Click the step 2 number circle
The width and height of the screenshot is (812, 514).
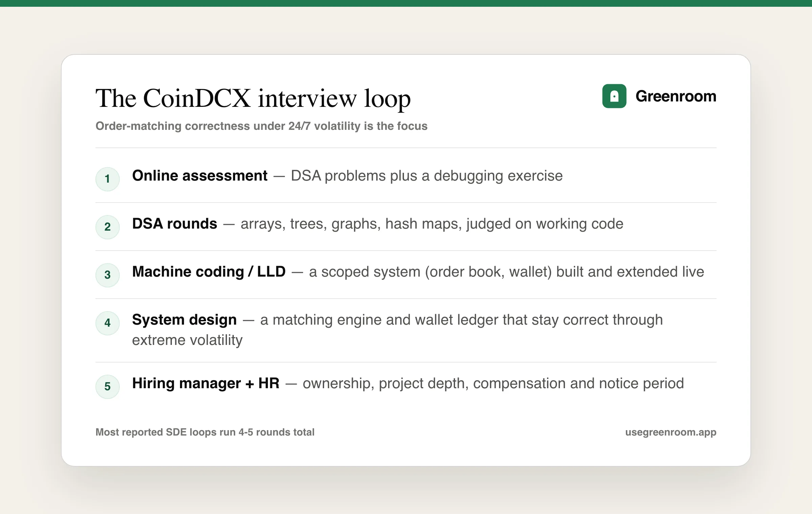pyautogui.click(x=108, y=227)
